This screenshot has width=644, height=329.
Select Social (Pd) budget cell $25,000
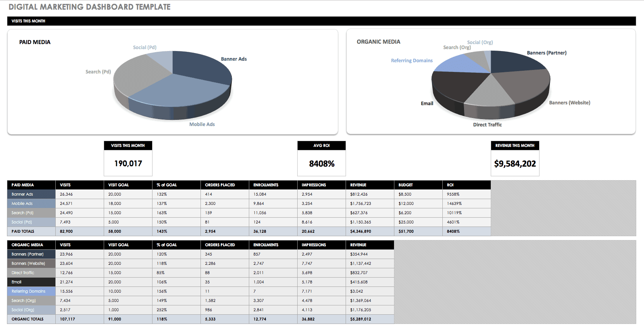[418, 222]
